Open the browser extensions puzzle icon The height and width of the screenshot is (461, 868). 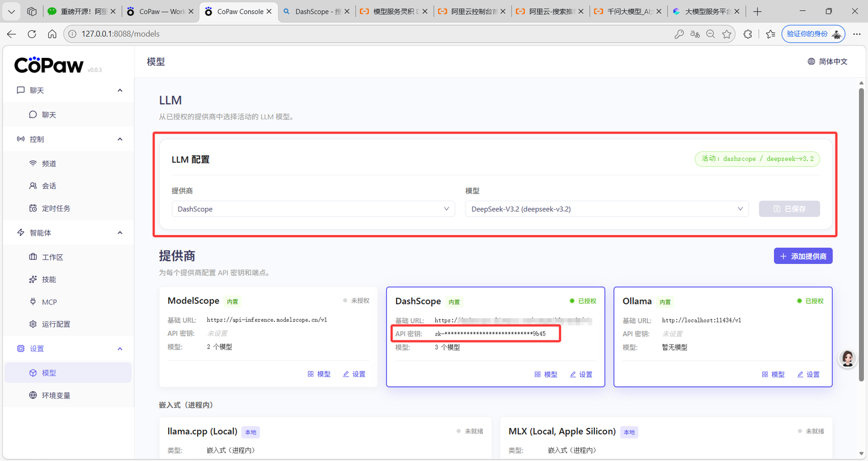point(748,34)
